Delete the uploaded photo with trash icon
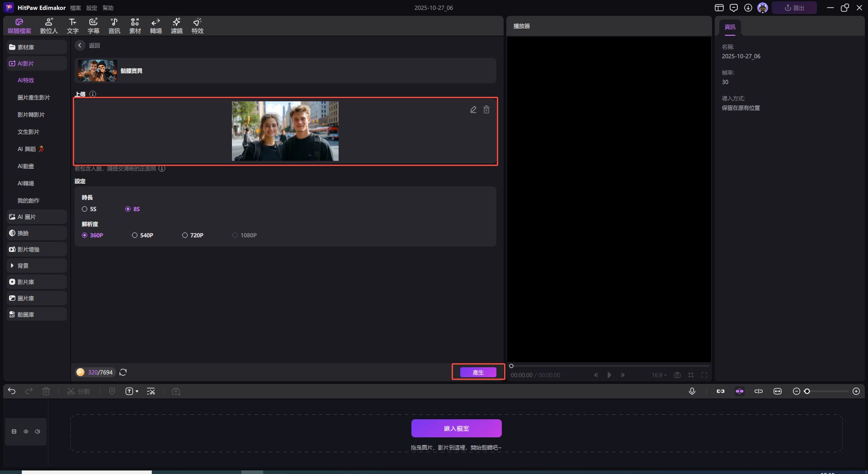The width and height of the screenshot is (868, 474). click(486, 110)
